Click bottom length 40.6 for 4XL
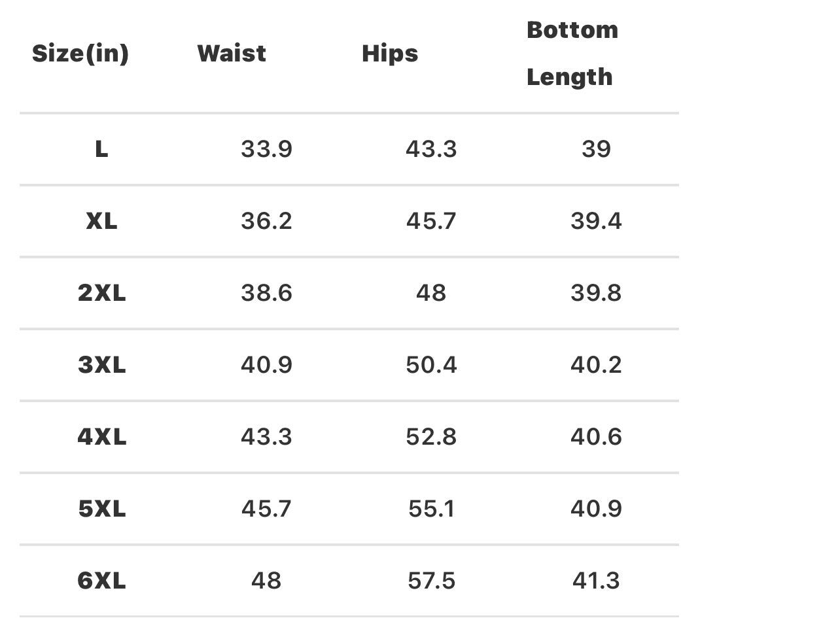 596,437
